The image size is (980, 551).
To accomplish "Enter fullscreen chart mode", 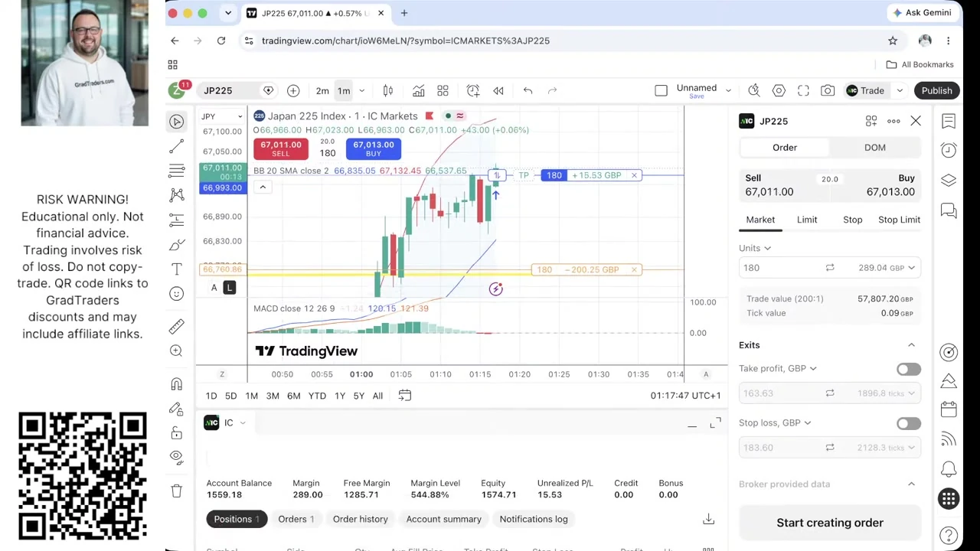I will pyautogui.click(x=803, y=91).
